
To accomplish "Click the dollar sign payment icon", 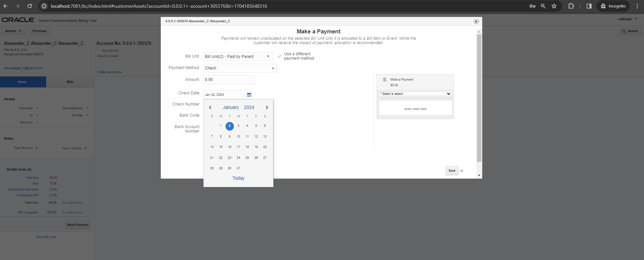I will (385, 80).
